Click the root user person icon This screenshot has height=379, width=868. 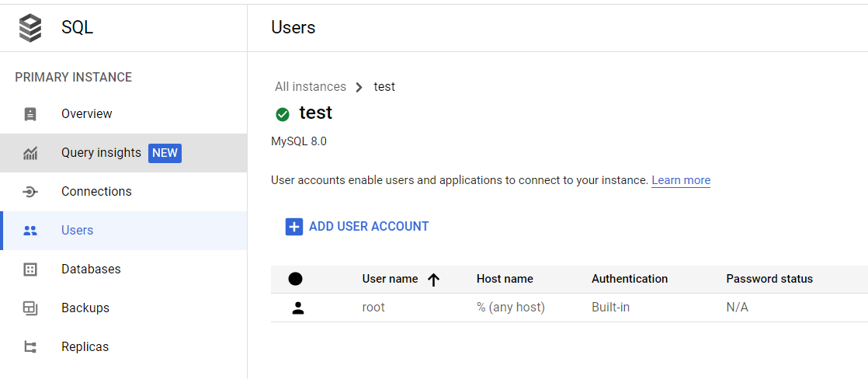pyautogui.click(x=298, y=308)
